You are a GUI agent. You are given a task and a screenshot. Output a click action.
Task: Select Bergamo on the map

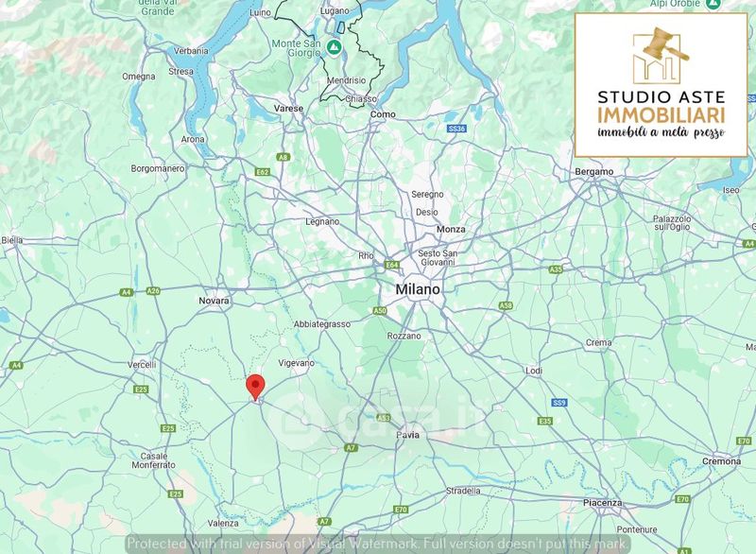click(593, 171)
